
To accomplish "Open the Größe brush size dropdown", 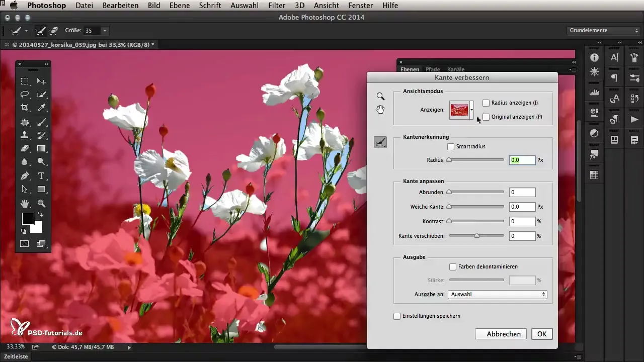I will tap(105, 31).
